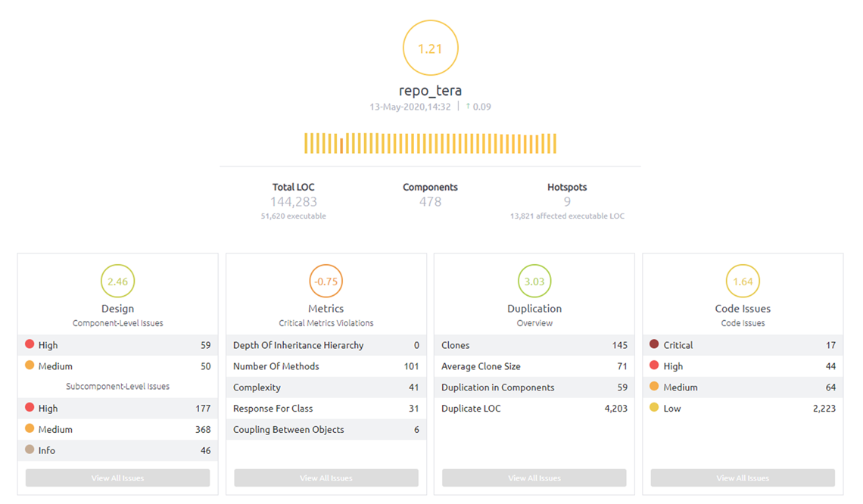Open View All Issues in the Duplication card
The image size is (863, 504).
coord(534,478)
